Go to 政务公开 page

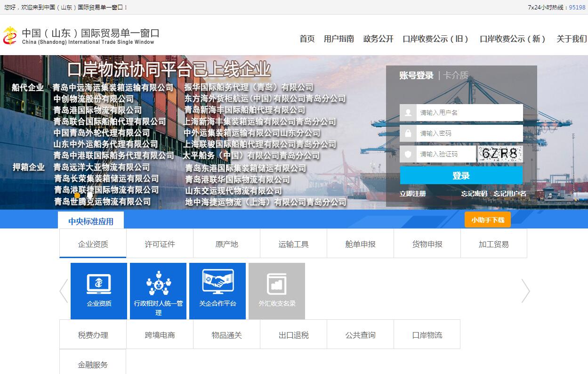(x=378, y=39)
